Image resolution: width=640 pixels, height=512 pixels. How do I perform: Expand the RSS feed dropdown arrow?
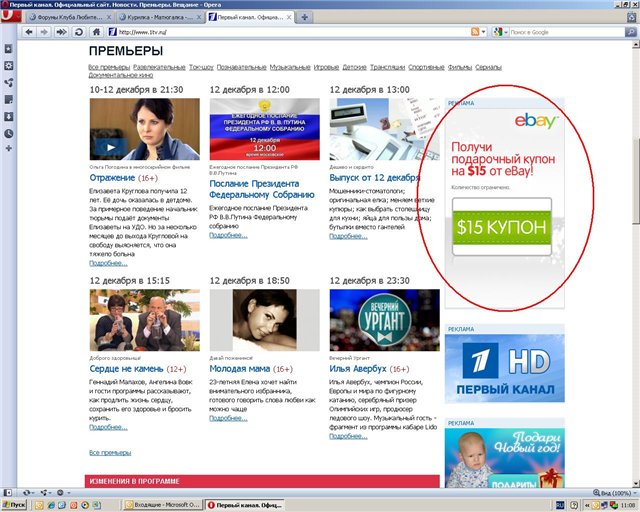tap(484, 32)
